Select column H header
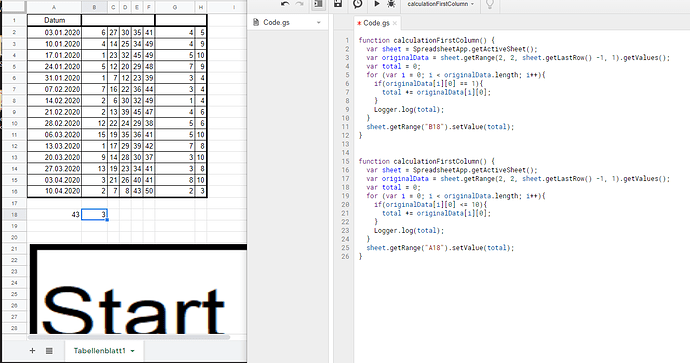Viewport: 690px width, 363px height. click(x=201, y=7)
